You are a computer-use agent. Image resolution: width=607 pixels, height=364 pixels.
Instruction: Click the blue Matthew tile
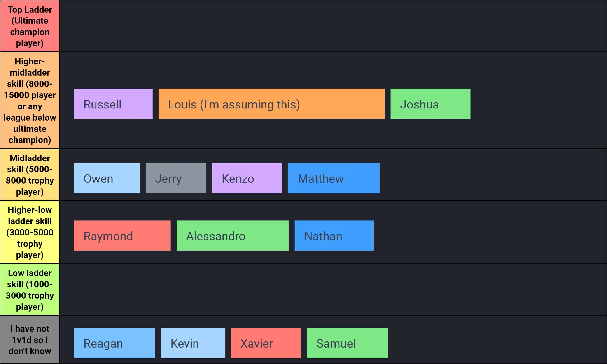[x=334, y=178]
